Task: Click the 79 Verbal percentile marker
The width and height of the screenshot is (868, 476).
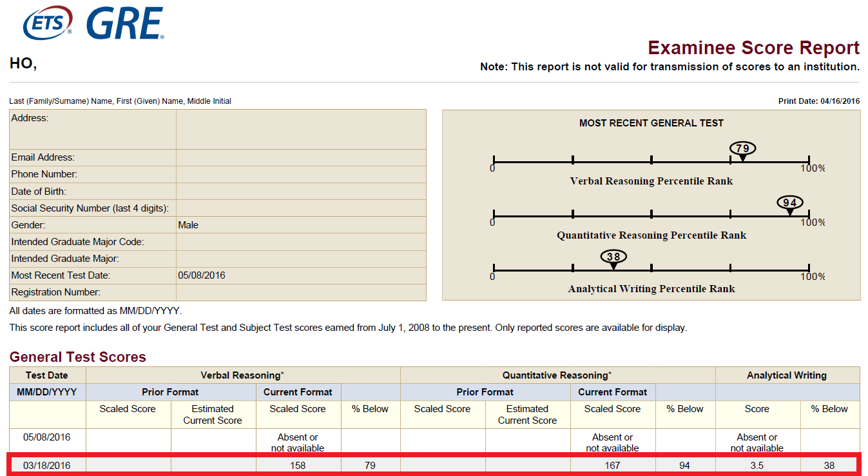Action: click(742, 148)
